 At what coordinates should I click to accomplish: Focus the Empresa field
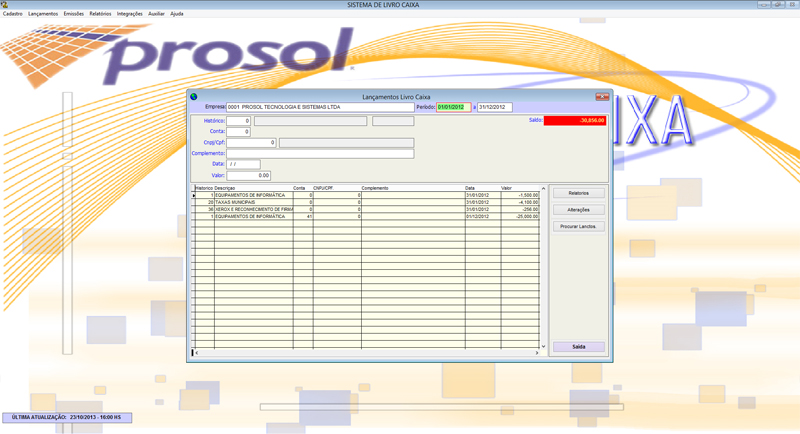coord(320,107)
